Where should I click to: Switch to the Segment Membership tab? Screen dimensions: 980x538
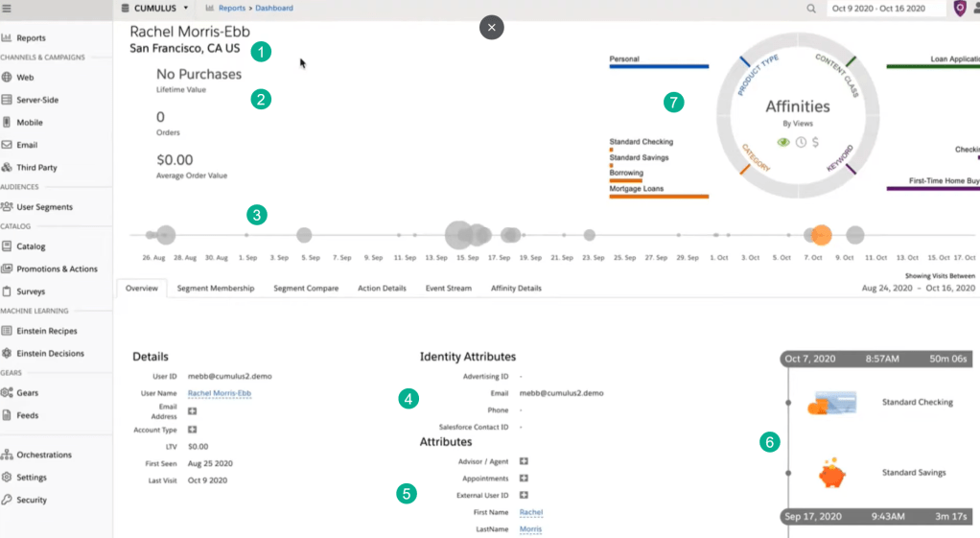click(x=216, y=288)
